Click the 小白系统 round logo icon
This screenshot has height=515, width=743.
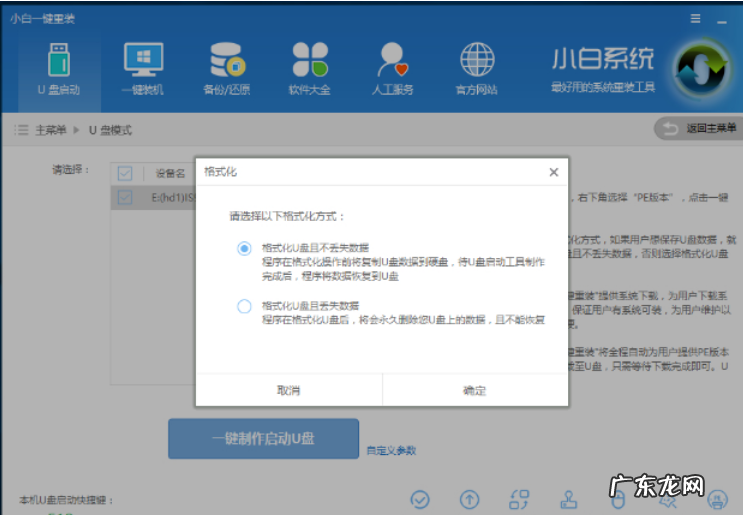701,69
